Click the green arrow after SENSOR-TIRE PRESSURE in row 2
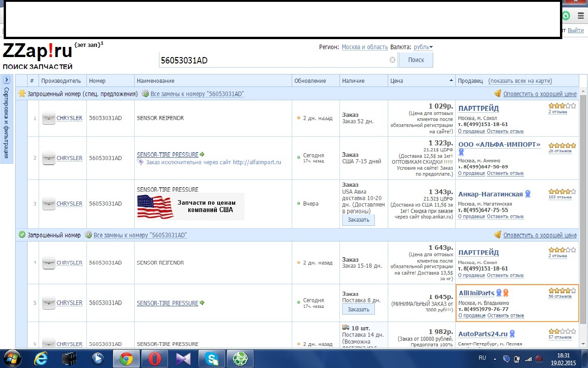Viewport: 588px width, 368px height. click(202, 155)
